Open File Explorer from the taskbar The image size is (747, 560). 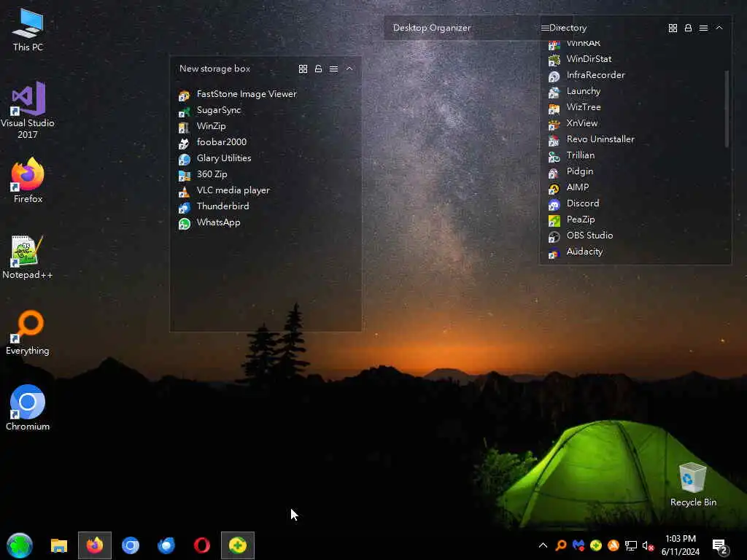[x=59, y=545]
